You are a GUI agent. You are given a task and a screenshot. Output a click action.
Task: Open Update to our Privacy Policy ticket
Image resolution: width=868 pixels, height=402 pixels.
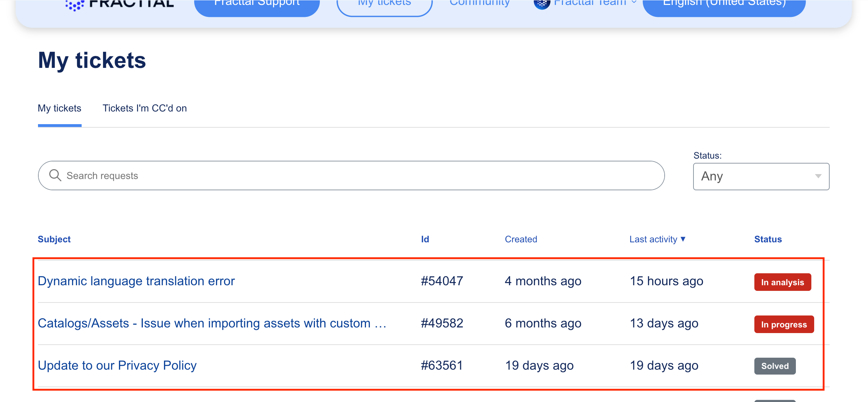(117, 365)
